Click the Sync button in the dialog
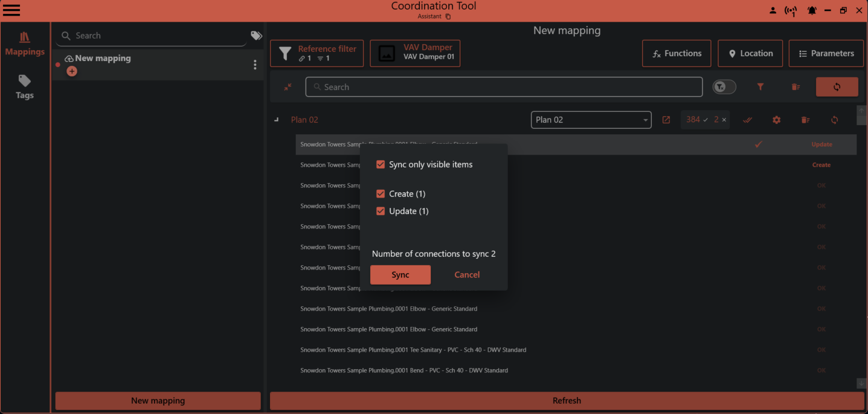This screenshot has height=414, width=868. click(x=400, y=274)
